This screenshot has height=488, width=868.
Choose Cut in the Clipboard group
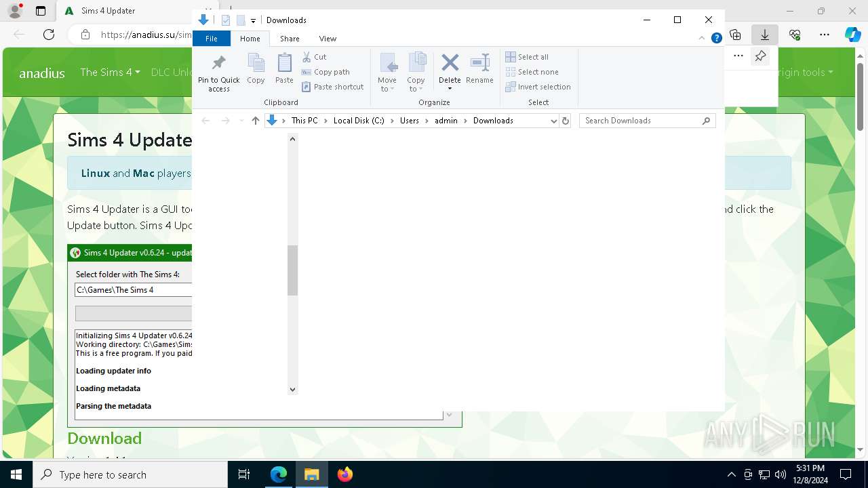pyautogui.click(x=314, y=57)
